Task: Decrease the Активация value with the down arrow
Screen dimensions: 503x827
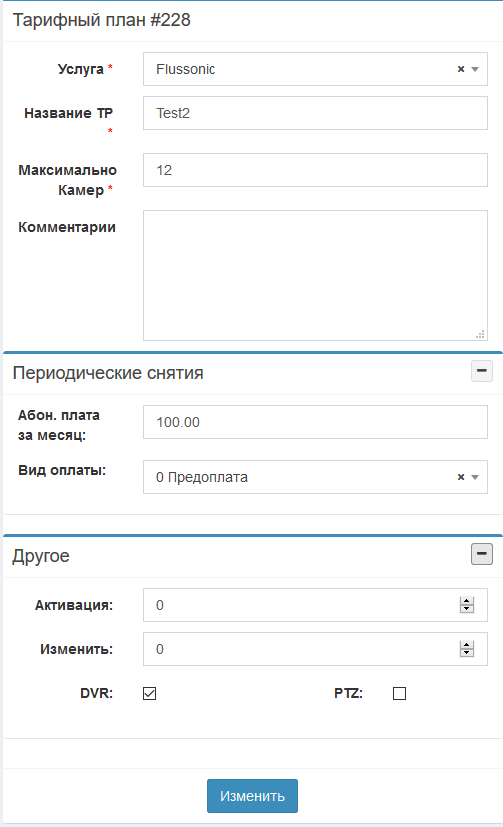Action: pyautogui.click(x=467, y=609)
